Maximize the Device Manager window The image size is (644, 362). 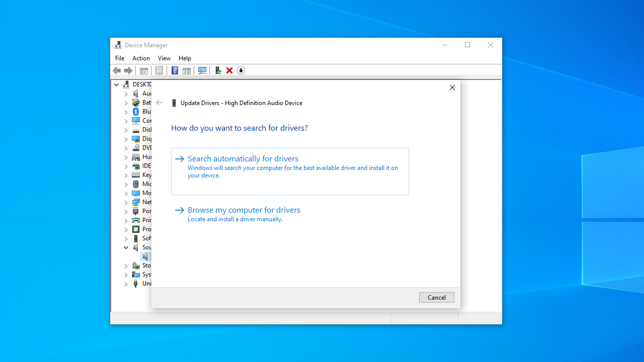[x=467, y=45]
